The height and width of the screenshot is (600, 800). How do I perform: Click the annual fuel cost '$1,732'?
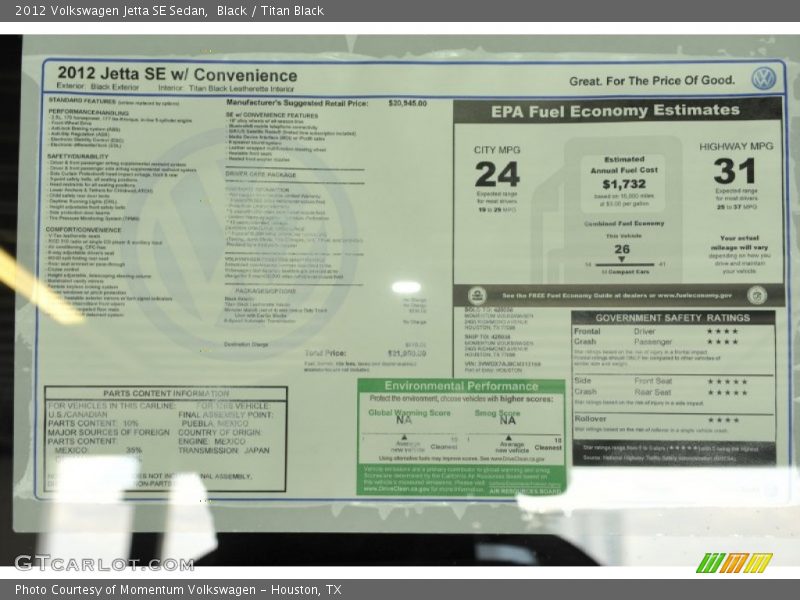pyautogui.click(x=624, y=184)
